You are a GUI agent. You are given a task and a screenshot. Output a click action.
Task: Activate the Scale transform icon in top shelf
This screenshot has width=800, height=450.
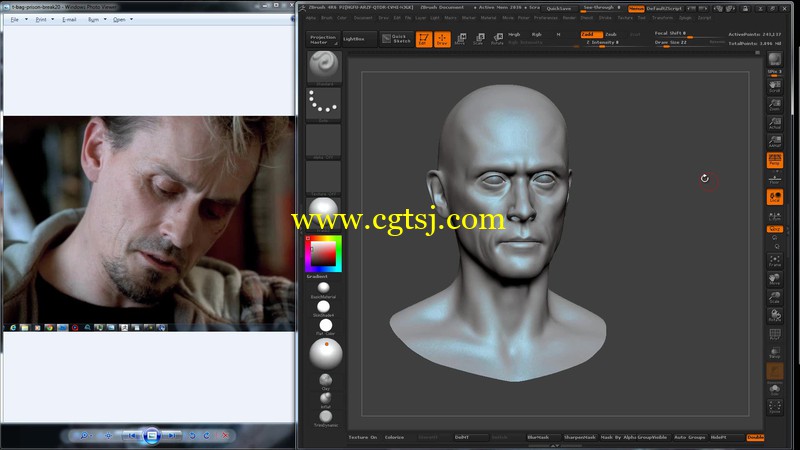click(479, 39)
